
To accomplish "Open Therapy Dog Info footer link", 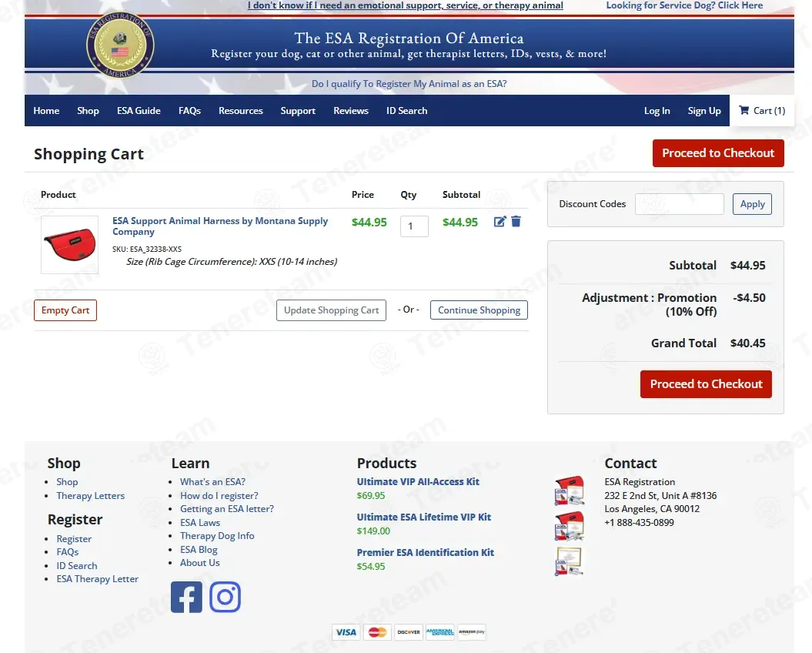I will pos(217,536).
